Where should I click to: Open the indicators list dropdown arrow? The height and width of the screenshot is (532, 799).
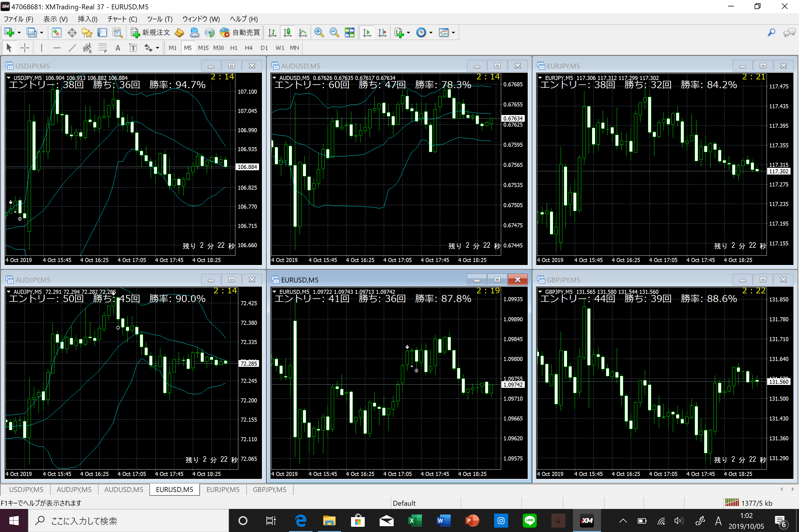point(408,33)
